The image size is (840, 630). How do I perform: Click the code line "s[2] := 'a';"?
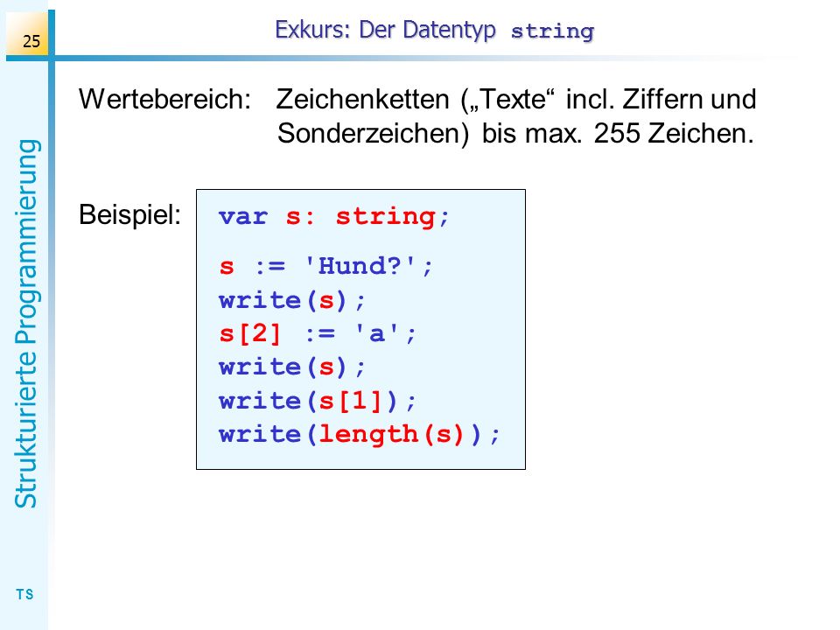317,333
